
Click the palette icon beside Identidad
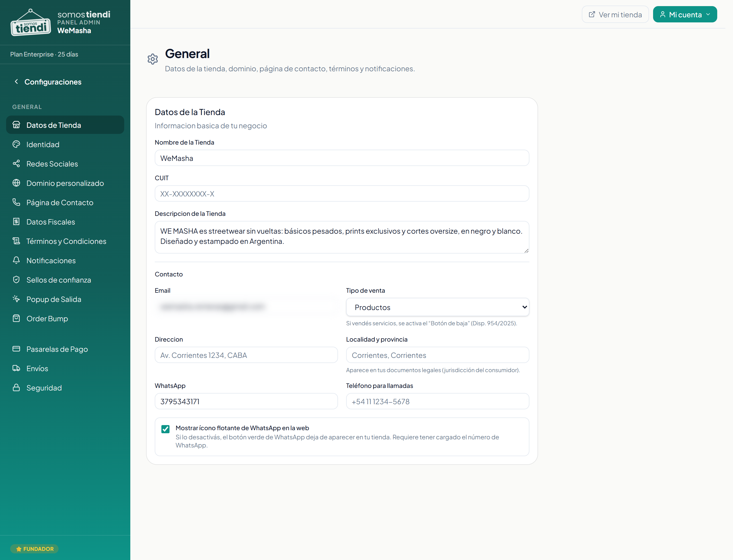coord(16,144)
